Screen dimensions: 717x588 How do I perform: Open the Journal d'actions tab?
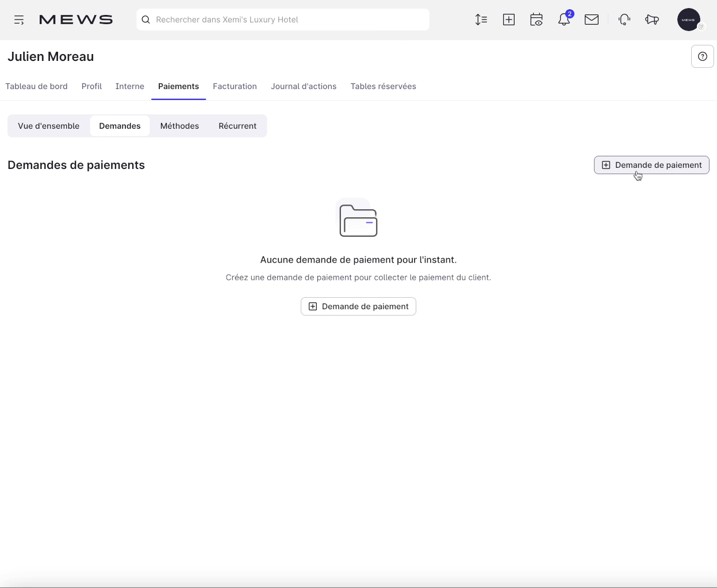tap(304, 86)
